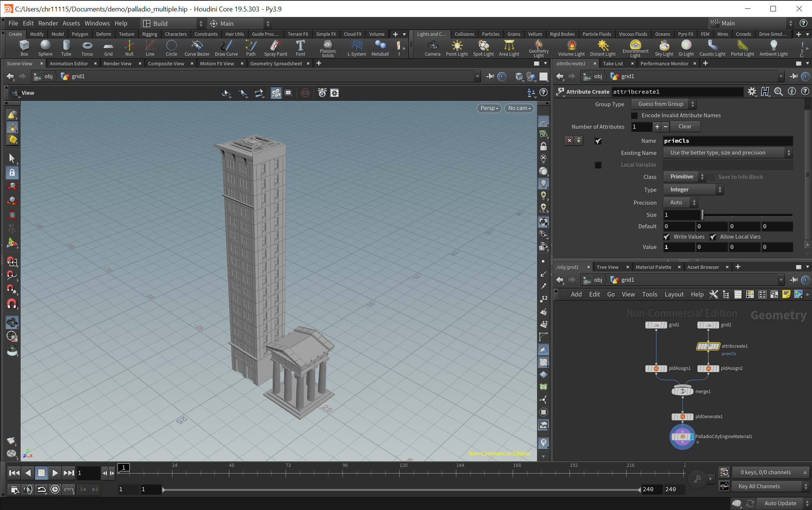812x510 pixels.
Task: Add a Camera from Lights shelf
Action: [x=432, y=48]
